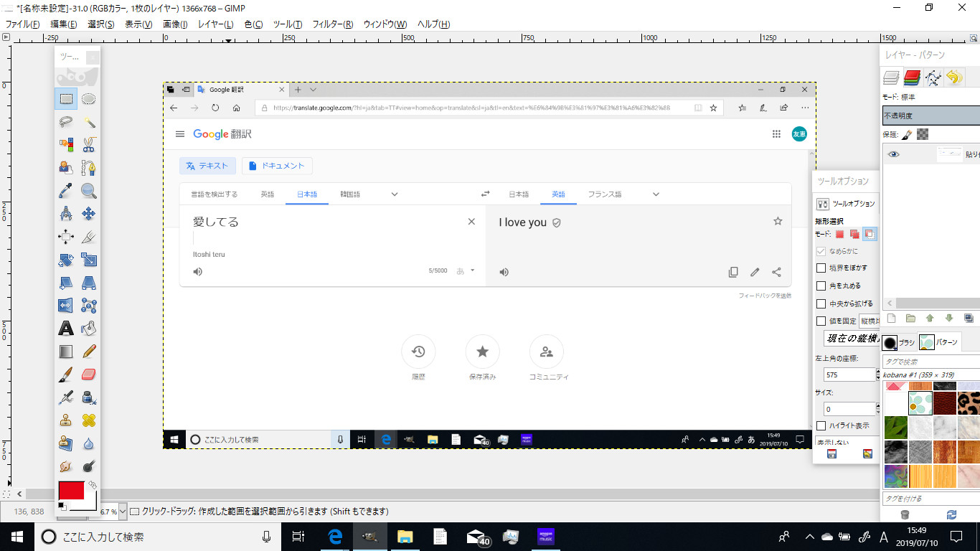Select the Ellipse Select tool
The image size is (980, 551).
(x=89, y=99)
